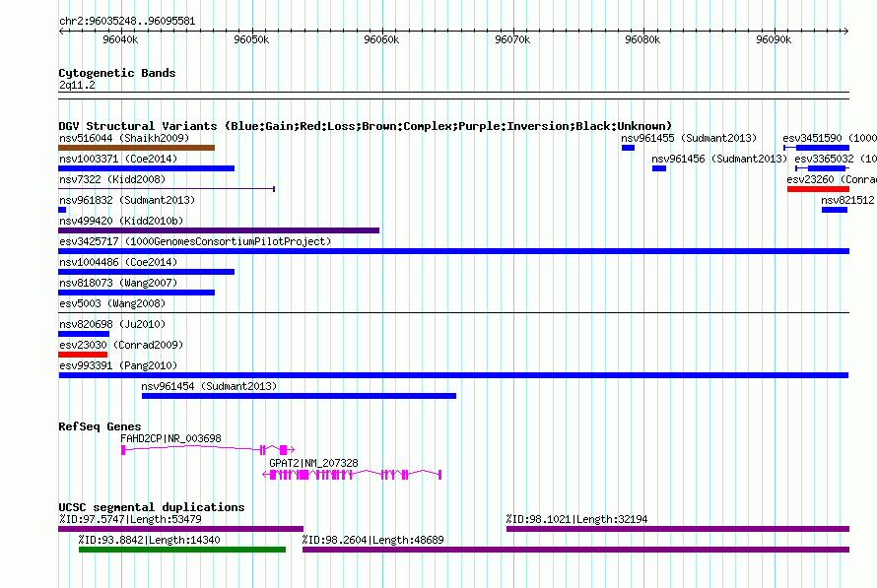The width and height of the screenshot is (877, 588).
Task: Click the 96070k ruler mark
Action: click(512, 39)
